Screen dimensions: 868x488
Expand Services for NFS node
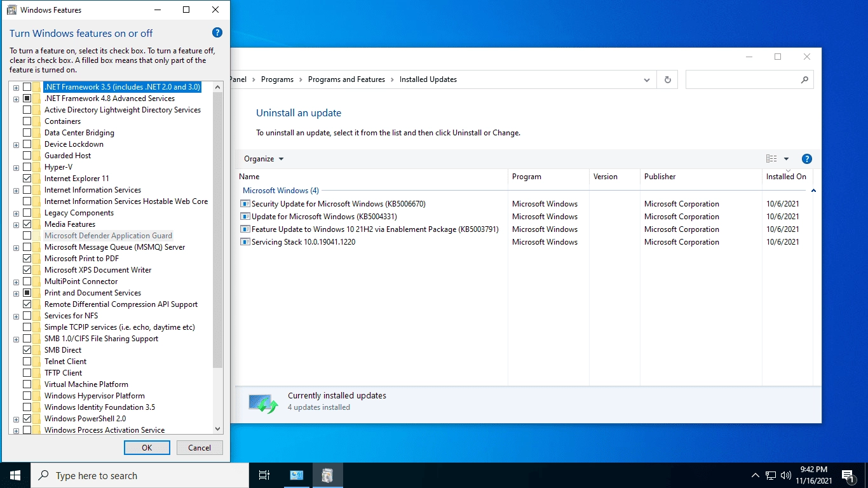pyautogui.click(x=16, y=316)
